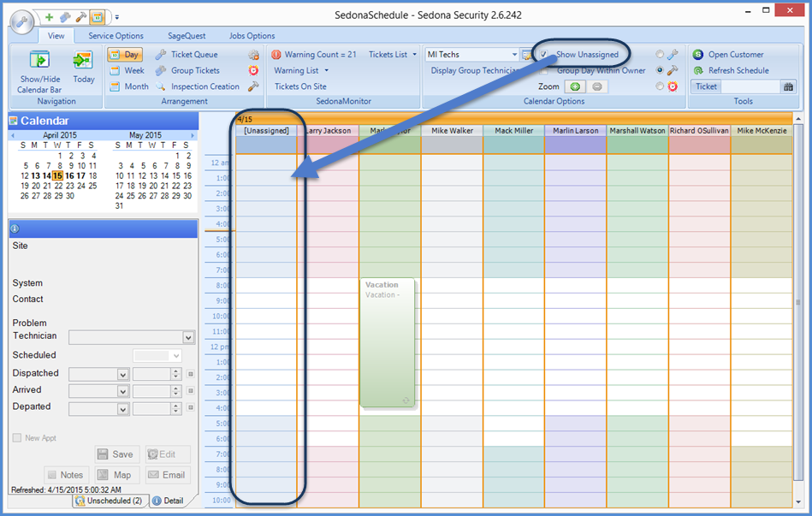Toggle the Show/Hide Calendar Bar button
The width and height of the screenshot is (812, 516).
click(x=39, y=72)
